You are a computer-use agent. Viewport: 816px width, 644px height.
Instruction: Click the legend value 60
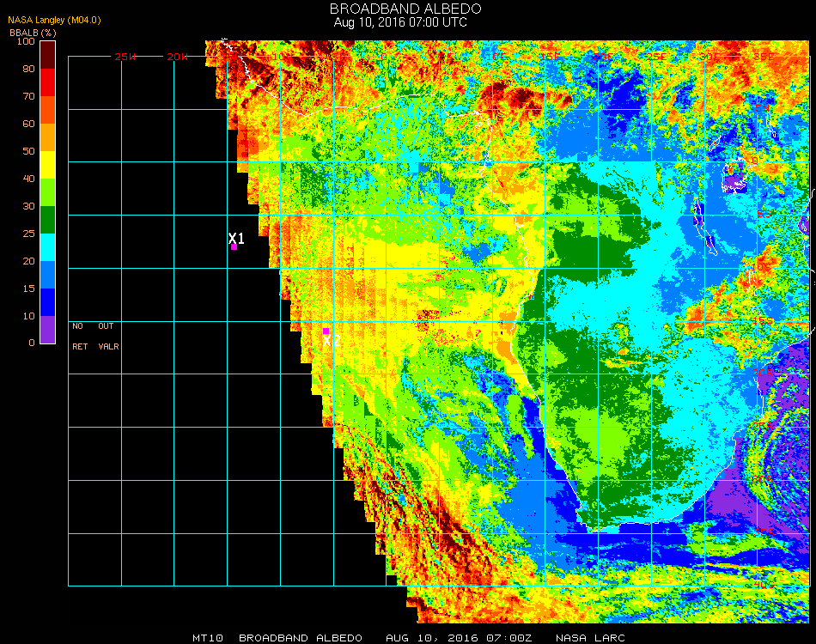[28, 124]
